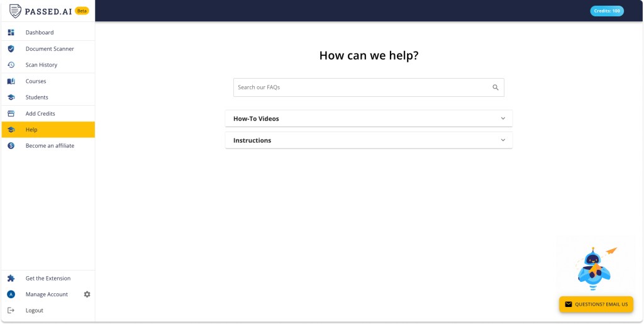Navigate to Students

[48, 98]
